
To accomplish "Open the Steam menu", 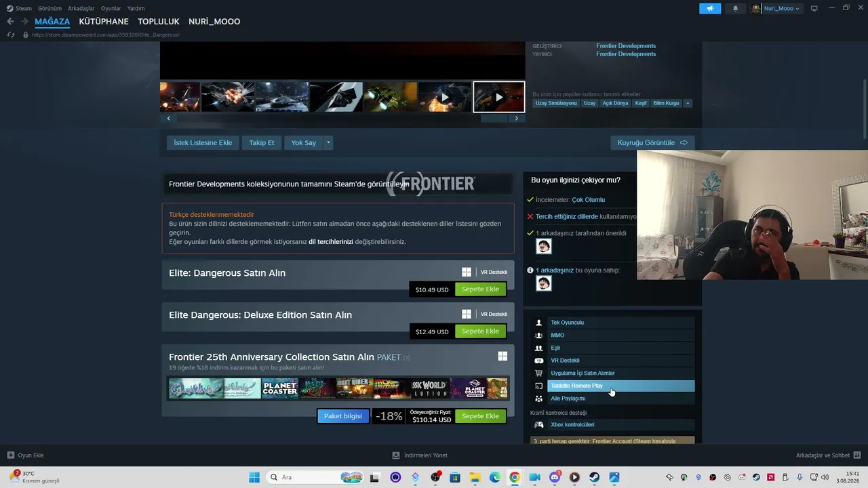I will coord(24,8).
